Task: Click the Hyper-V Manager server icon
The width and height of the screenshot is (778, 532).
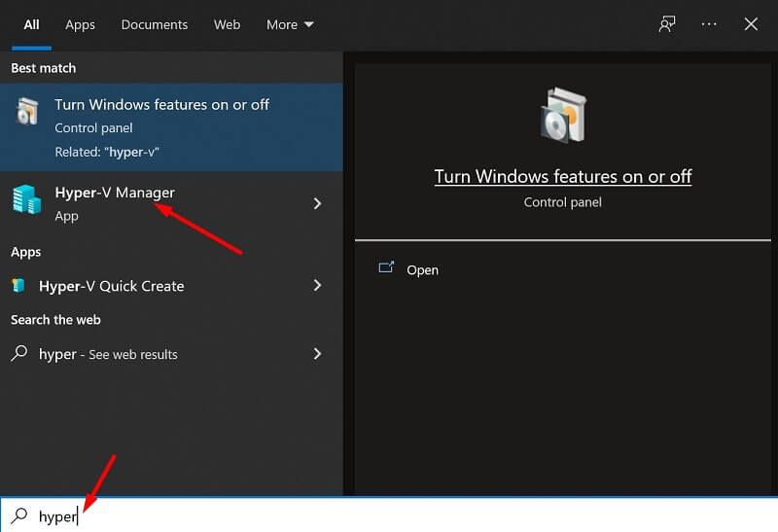Action: tap(26, 199)
